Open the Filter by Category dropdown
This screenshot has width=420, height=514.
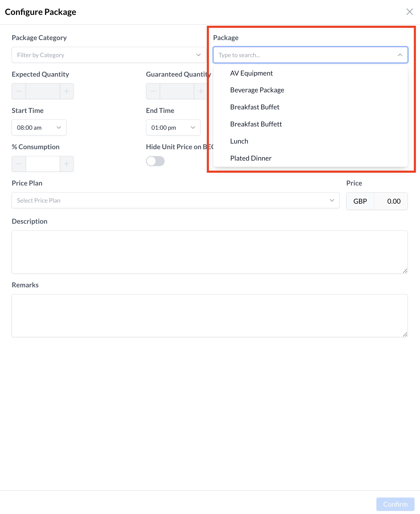[x=109, y=55]
